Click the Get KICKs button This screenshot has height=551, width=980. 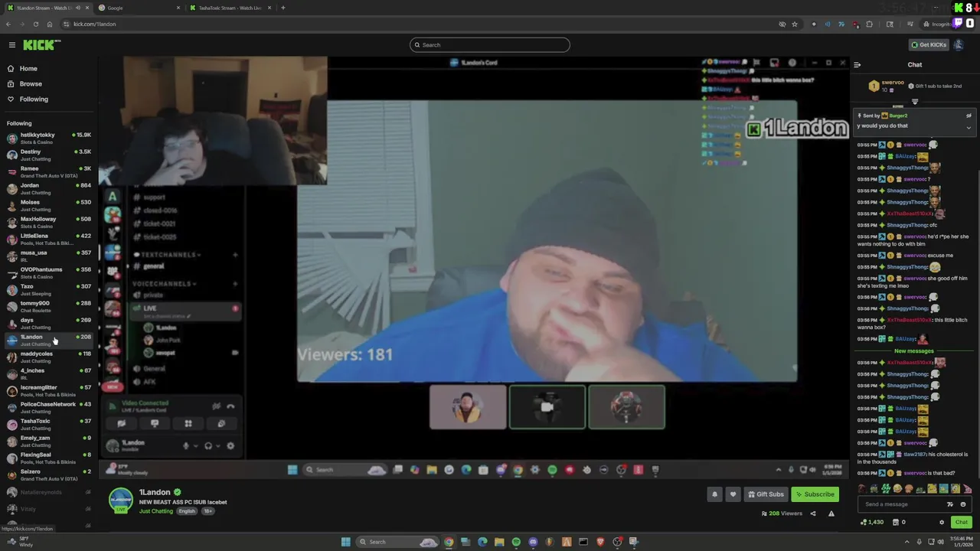tap(928, 45)
